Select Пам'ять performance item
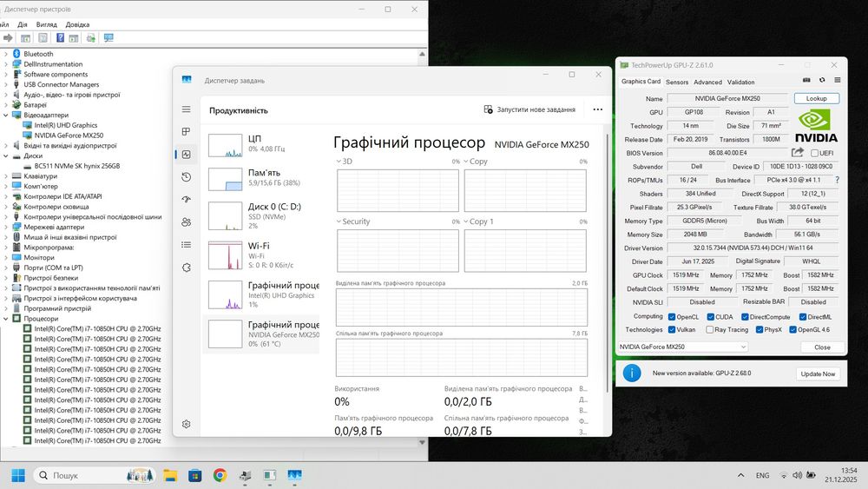 point(262,178)
